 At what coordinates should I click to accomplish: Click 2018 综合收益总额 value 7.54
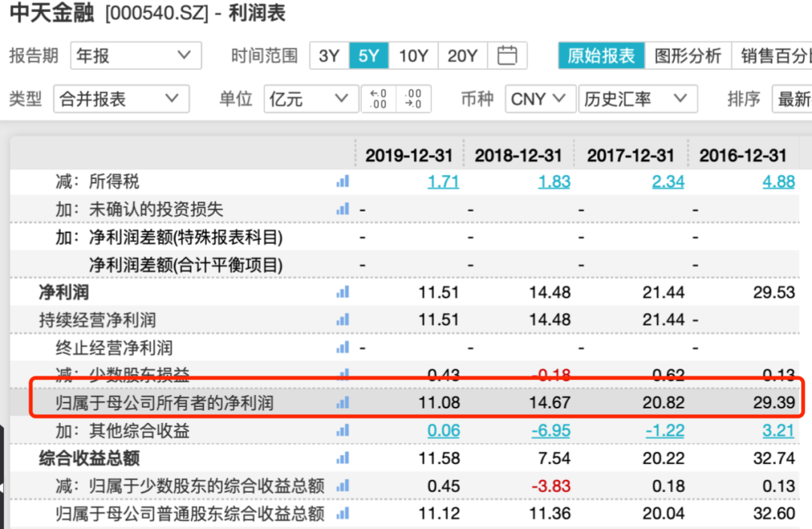coord(554,458)
